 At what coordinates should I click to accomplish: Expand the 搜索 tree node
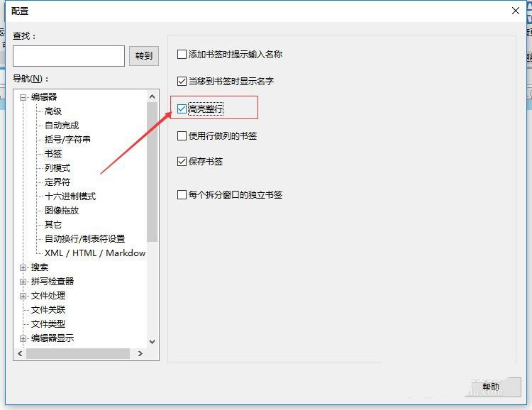(x=23, y=268)
